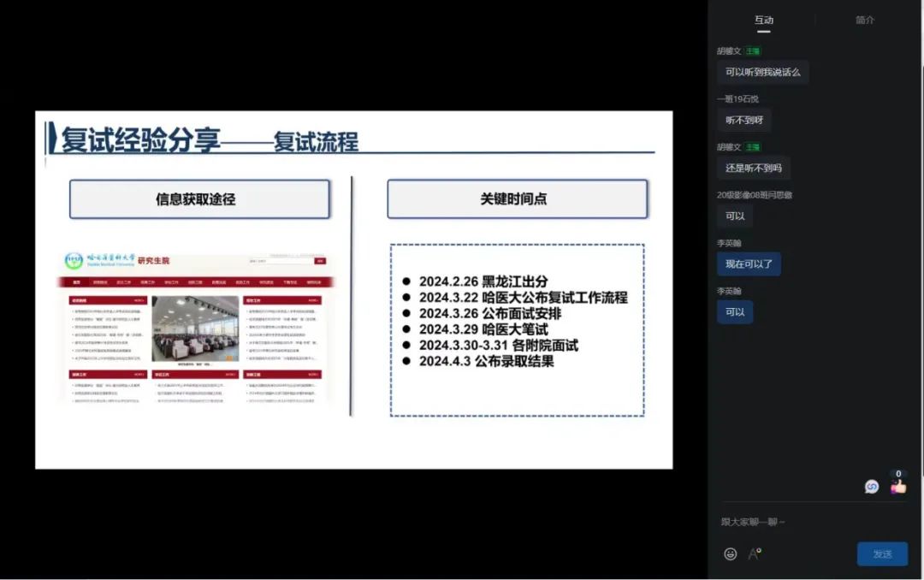924x580 pixels.
Task: Click the green 主播 badge on first message
Action: click(752, 51)
